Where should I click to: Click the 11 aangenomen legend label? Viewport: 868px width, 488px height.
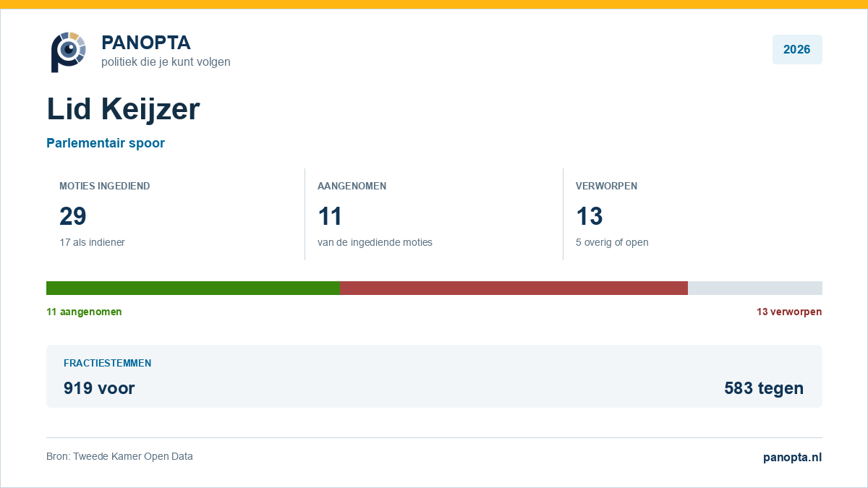pos(84,312)
